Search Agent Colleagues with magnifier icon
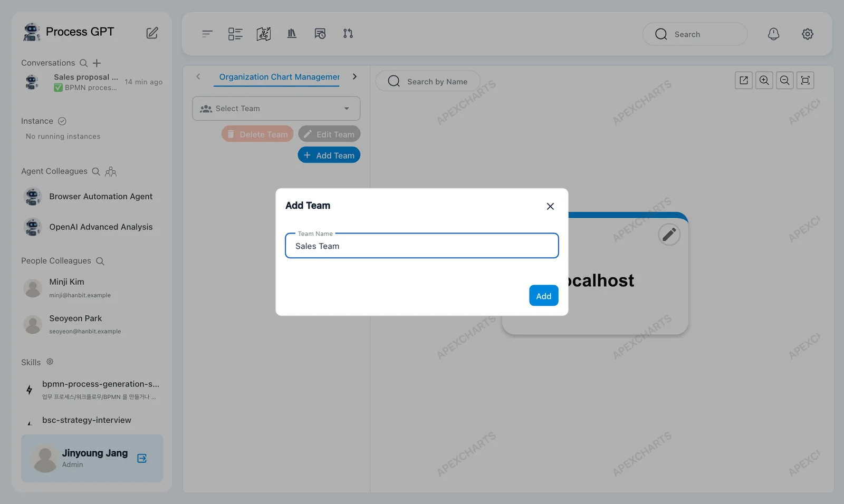Viewport: 844px width, 504px height. tap(96, 171)
